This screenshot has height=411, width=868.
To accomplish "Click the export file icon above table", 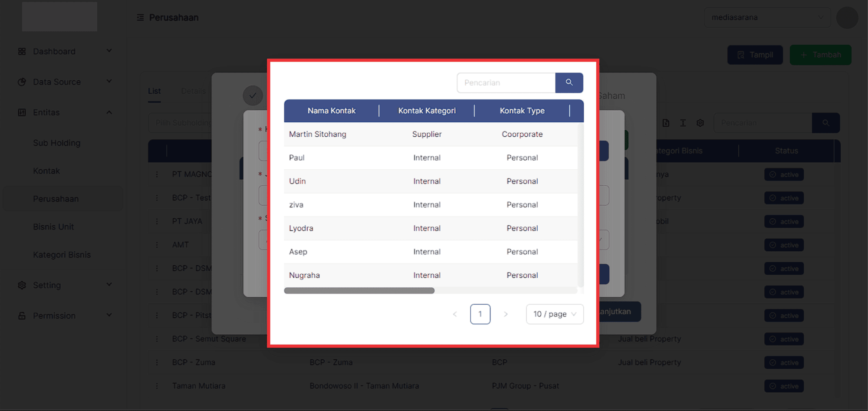I will pyautogui.click(x=666, y=123).
